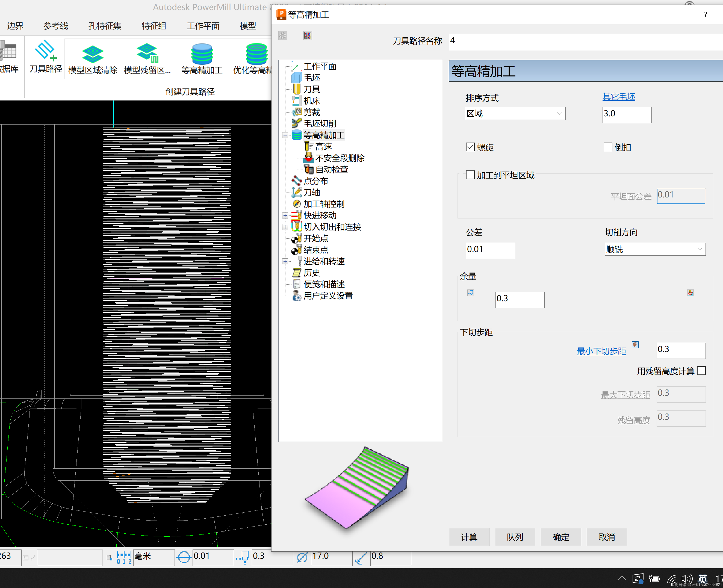The image size is (723, 588).
Task: Click the 余量 thickness field 0.3
Action: click(x=520, y=300)
